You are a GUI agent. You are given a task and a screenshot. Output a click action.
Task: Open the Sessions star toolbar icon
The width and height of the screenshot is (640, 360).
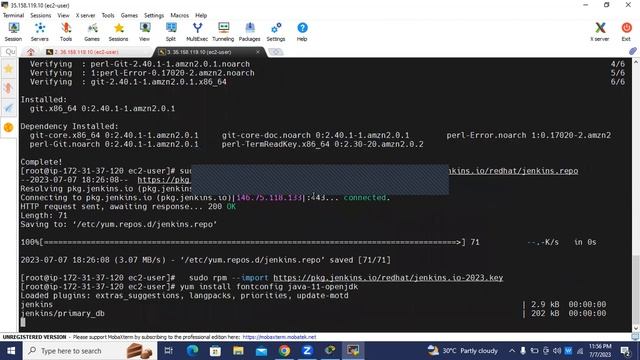(x=118, y=31)
